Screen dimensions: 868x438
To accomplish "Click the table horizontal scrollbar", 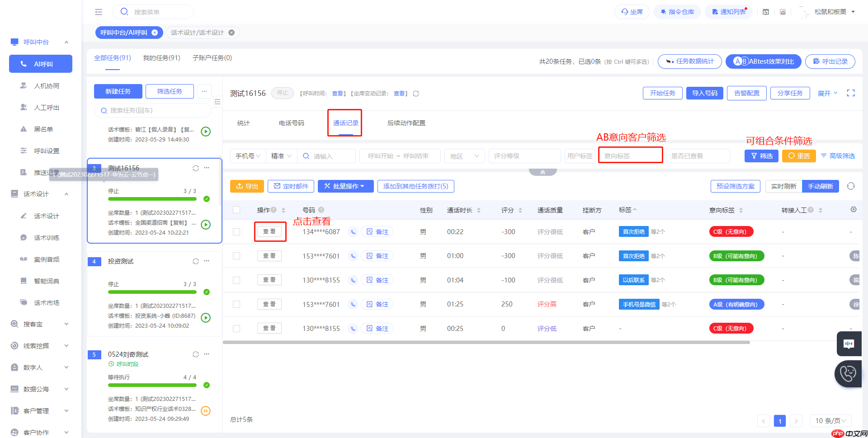I will click(x=486, y=342).
